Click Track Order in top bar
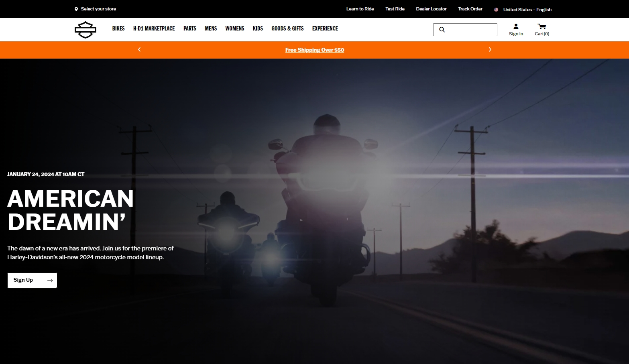Viewport: 629px width, 364px height. [x=470, y=9]
